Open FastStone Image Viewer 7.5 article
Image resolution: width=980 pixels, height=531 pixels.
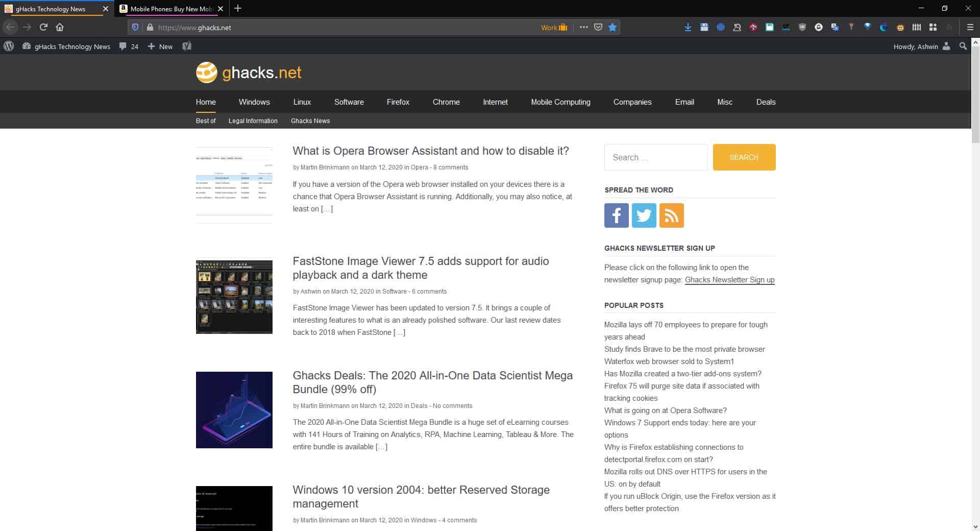pyautogui.click(x=421, y=268)
